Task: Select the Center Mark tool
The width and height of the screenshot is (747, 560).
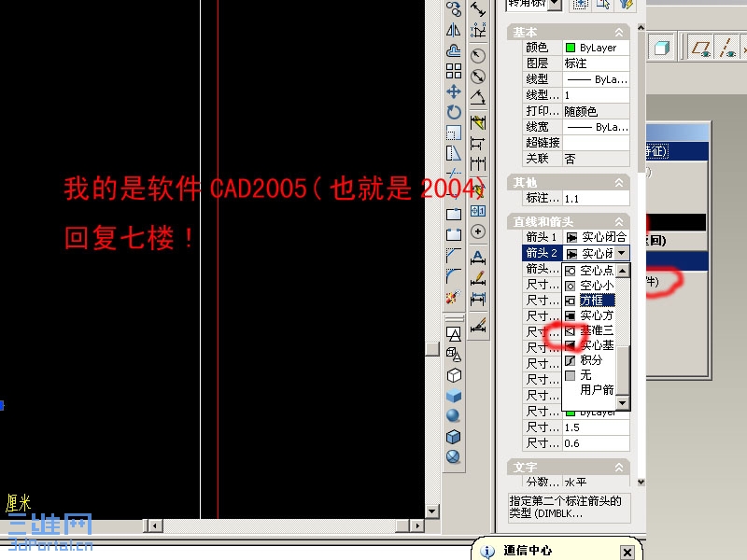Action: click(478, 231)
